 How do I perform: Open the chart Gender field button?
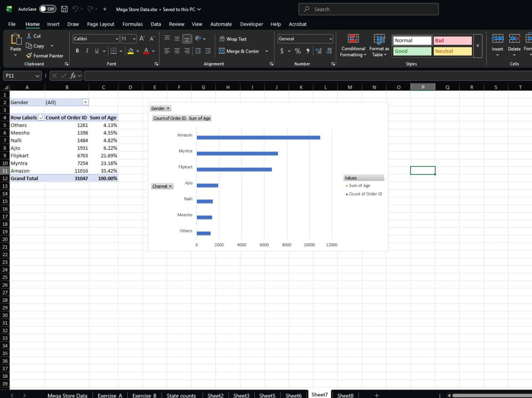(160, 108)
